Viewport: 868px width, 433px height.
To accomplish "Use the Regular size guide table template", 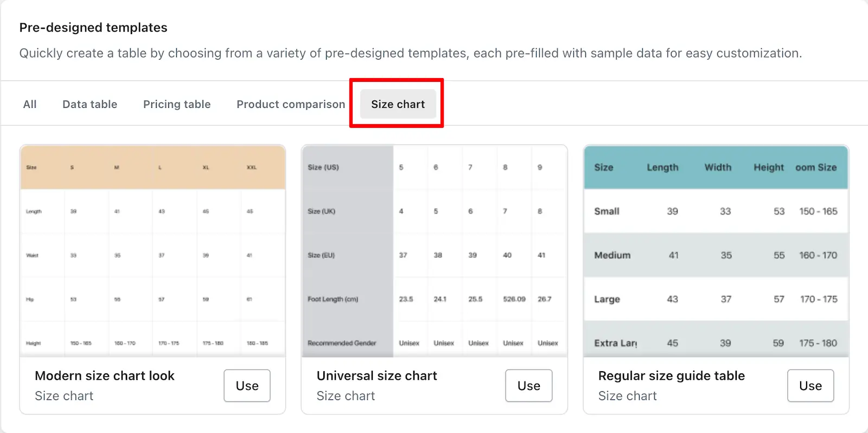I will (810, 386).
